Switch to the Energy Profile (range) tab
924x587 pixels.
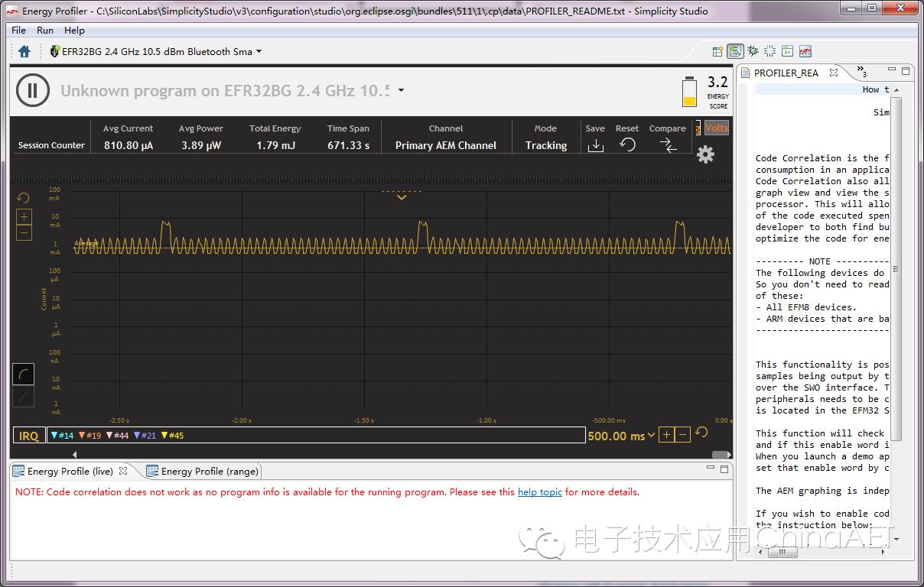point(202,471)
